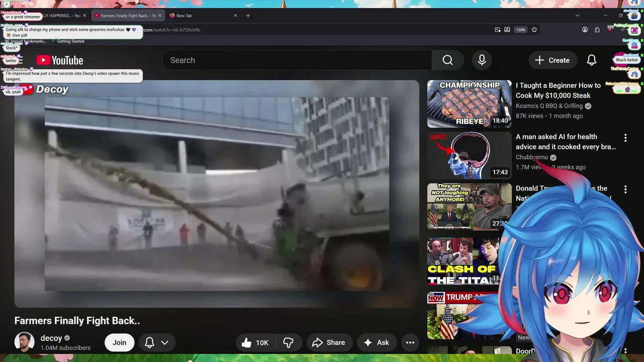Image resolution: width=644 pixels, height=362 pixels.
Task: Open decoy channel avatar
Action: (24, 342)
